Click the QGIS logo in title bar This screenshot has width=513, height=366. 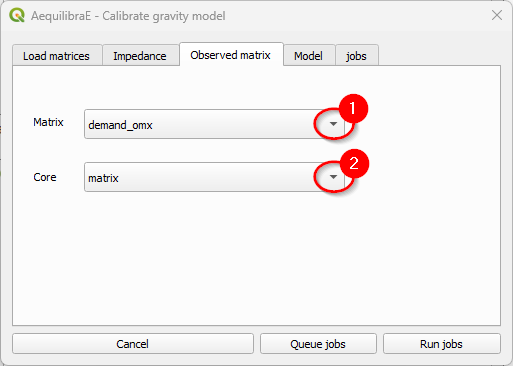[17, 15]
